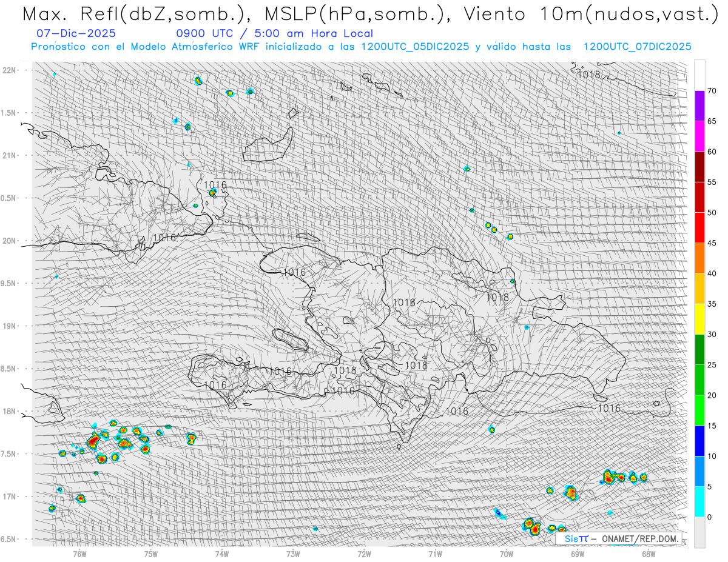Click the '71W' longitude axis label
The width and height of the screenshot is (728, 562).
435,553
